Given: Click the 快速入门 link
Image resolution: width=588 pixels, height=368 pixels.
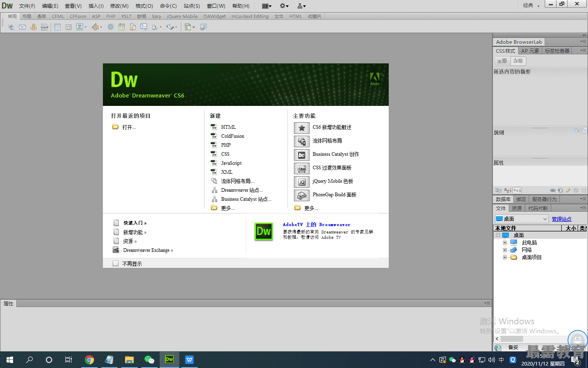Looking at the screenshot, I should tap(135, 223).
